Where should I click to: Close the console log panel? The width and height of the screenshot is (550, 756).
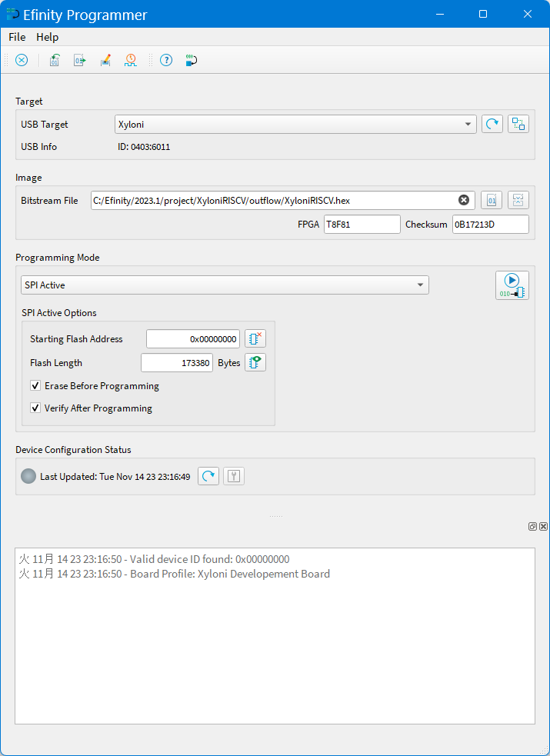[543, 527]
